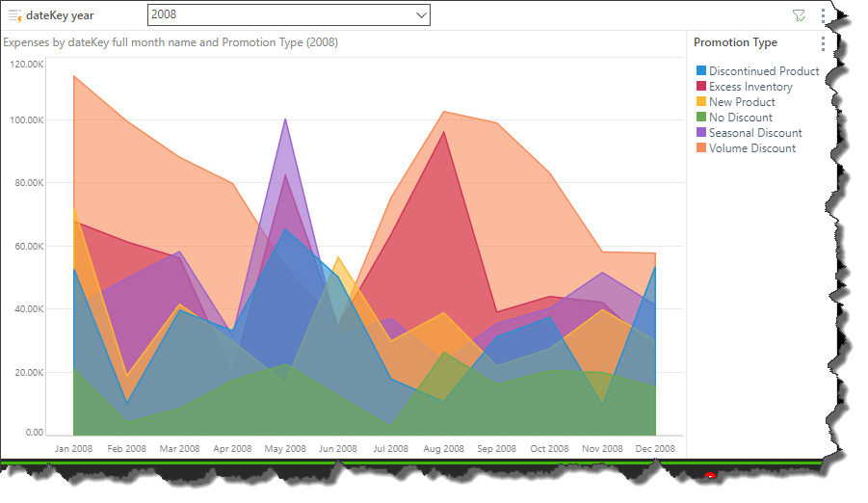The image size is (868, 503).
Task: Expand the dateKey year dropdown arrow
Action: pyautogui.click(x=420, y=15)
